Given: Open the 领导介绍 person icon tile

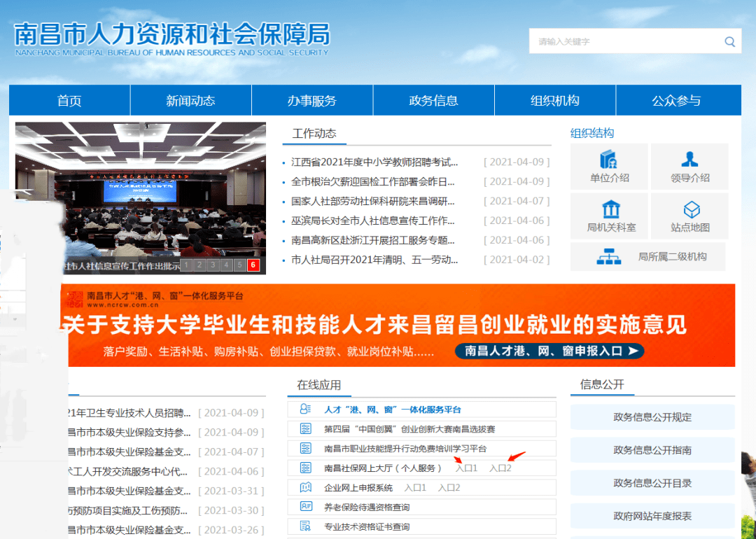Looking at the screenshot, I should tap(689, 159).
